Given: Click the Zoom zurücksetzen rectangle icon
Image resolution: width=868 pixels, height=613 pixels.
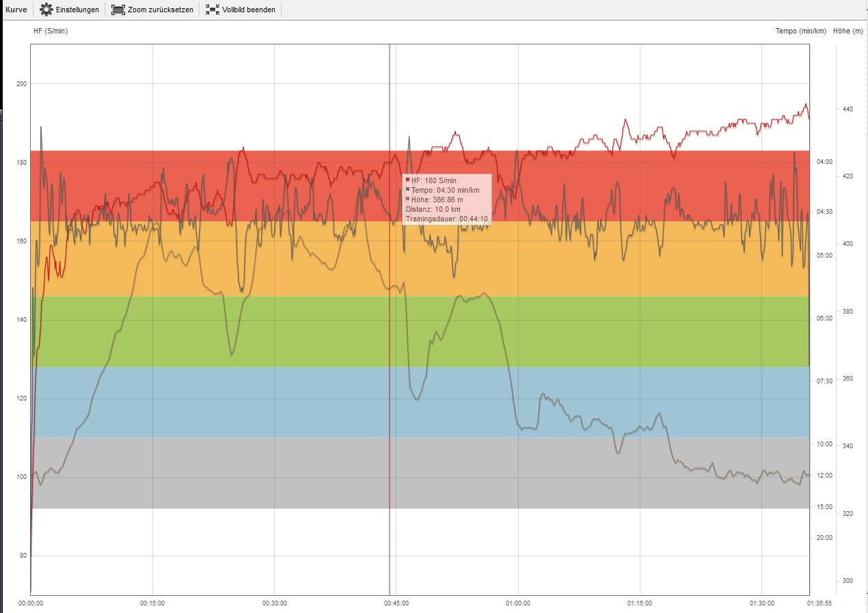Looking at the screenshot, I should coord(118,10).
